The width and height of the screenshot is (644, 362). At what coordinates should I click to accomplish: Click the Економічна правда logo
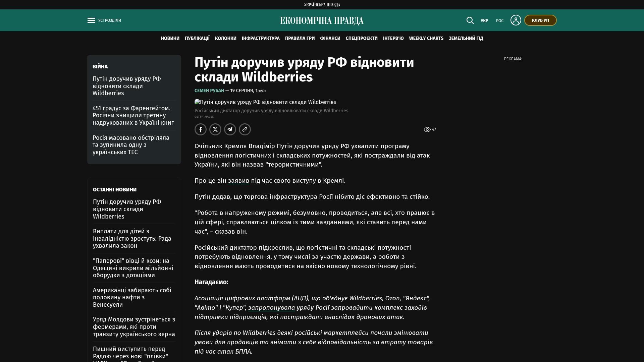[x=322, y=21]
